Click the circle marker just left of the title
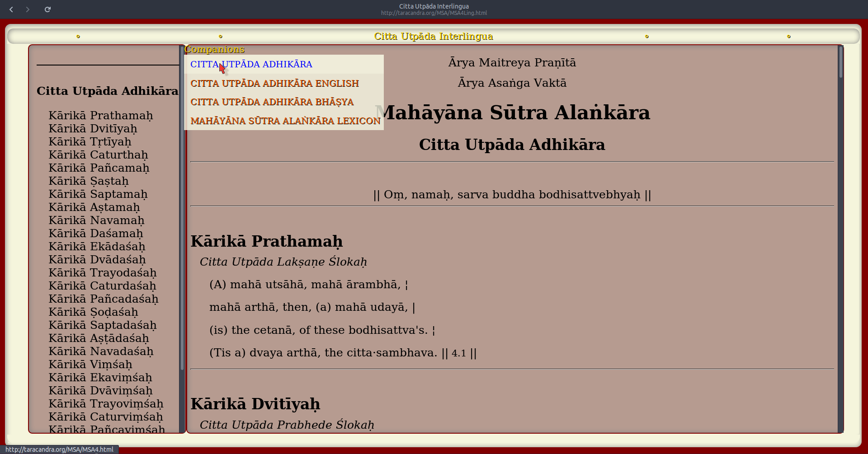 pos(221,37)
